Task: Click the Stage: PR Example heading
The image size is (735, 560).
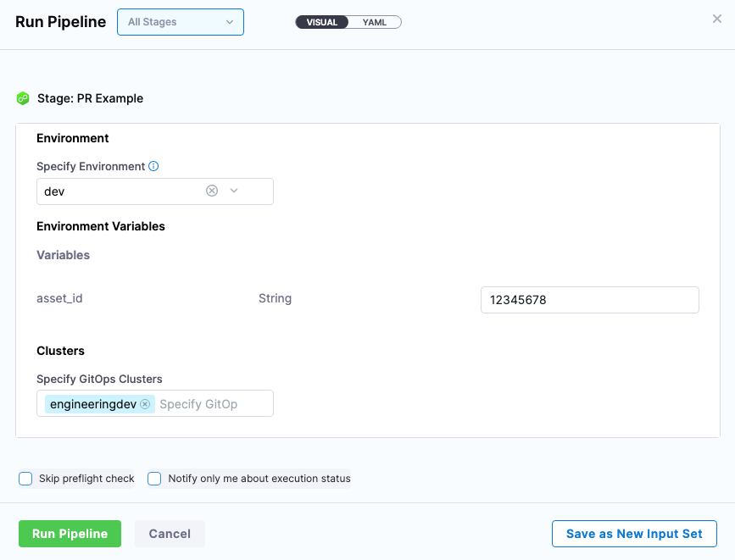Action: tap(90, 98)
